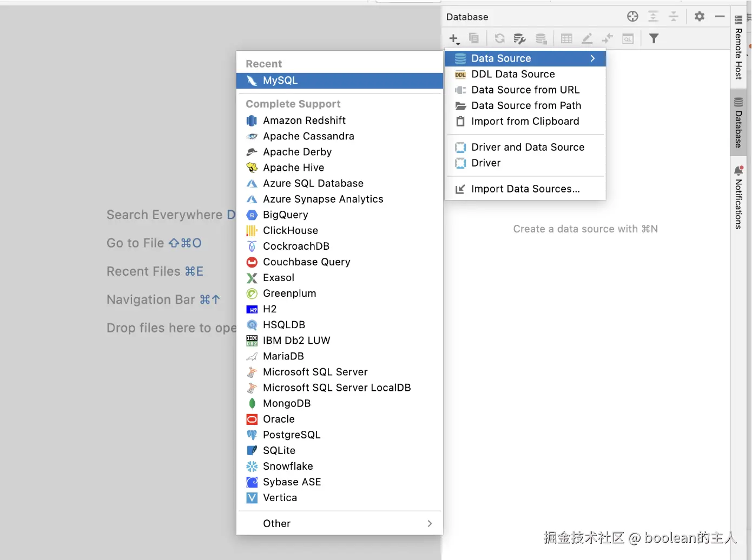Select CockroachDB data source
This screenshot has height=560, width=752.
(x=340, y=246)
